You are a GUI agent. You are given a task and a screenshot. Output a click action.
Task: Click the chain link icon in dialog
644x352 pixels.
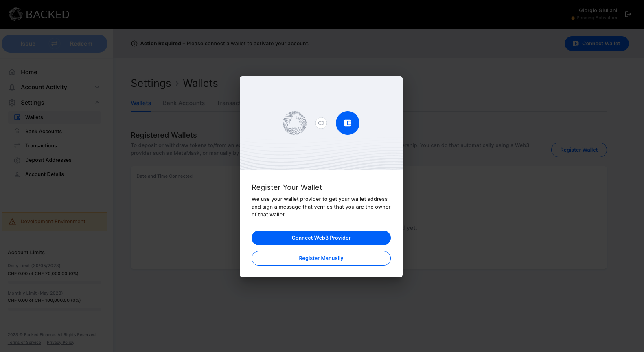tap(321, 123)
